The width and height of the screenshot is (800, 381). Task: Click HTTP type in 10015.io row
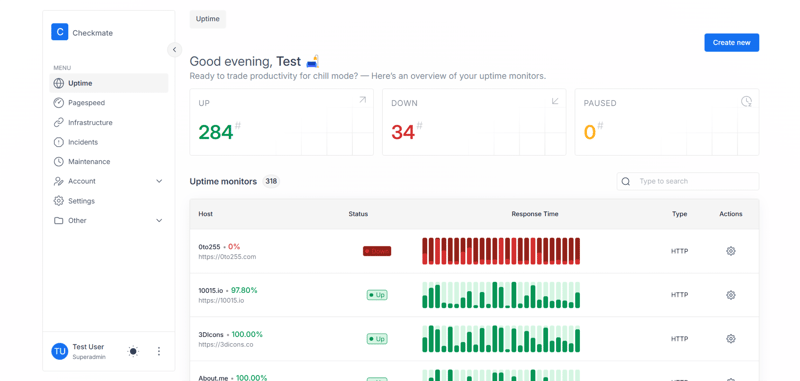pos(680,295)
